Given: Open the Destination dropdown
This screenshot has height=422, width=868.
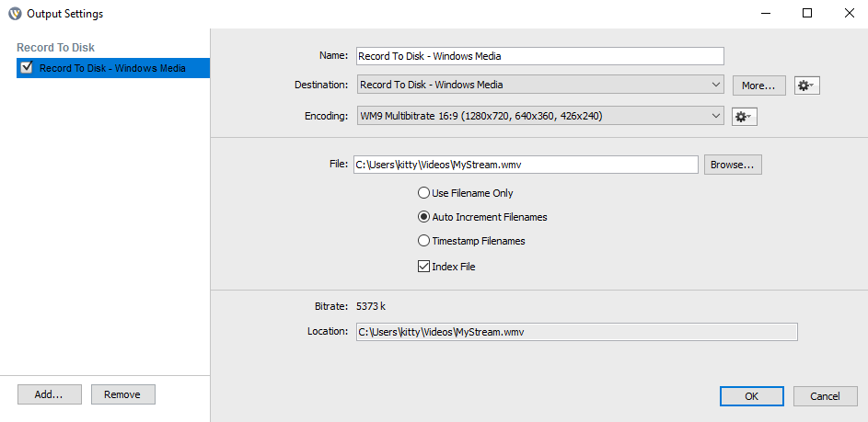Looking at the screenshot, I should pyautogui.click(x=540, y=86).
